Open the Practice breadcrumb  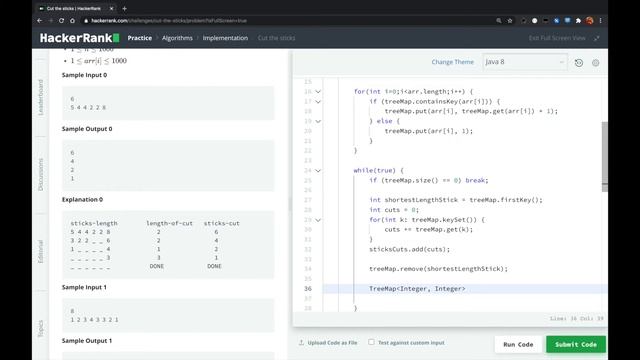pyautogui.click(x=140, y=38)
